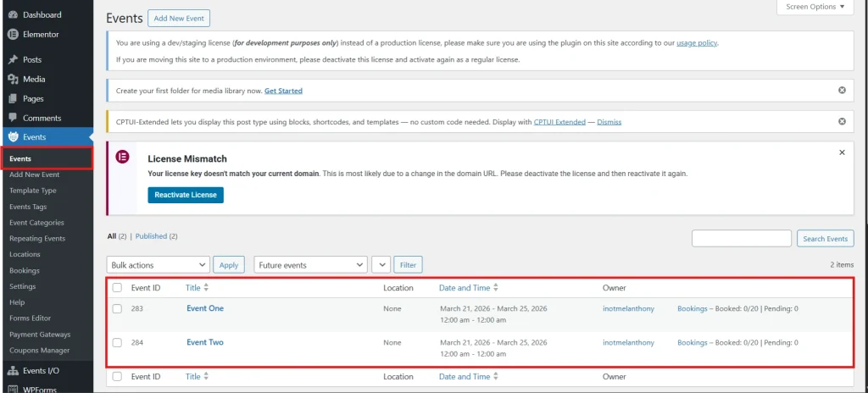Click into the Search Events text field
Image resolution: width=868 pixels, height=393 pixels.
pyautogui.click(x=741, y=239)
